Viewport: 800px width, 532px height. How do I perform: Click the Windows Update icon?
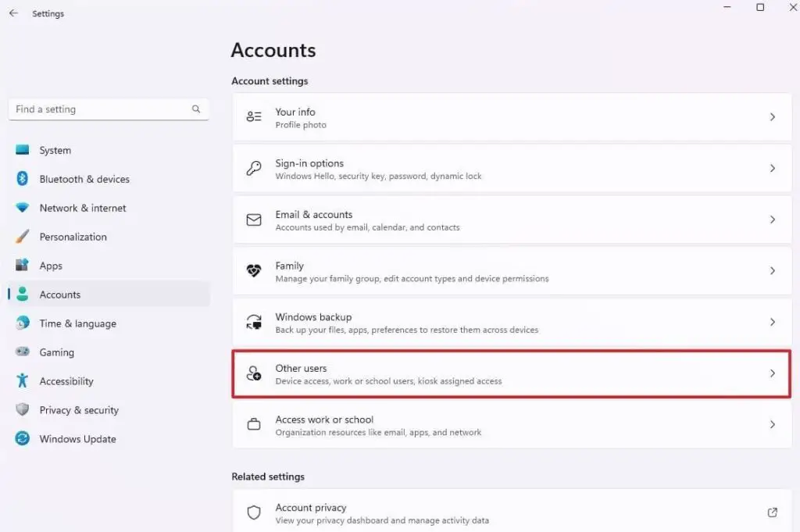(x=24, y=439)
